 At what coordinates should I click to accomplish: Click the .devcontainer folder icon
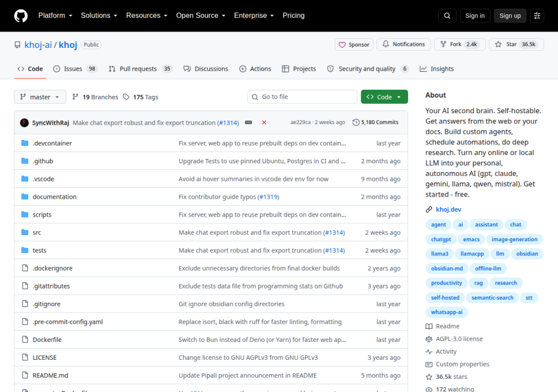coord(25,143)
